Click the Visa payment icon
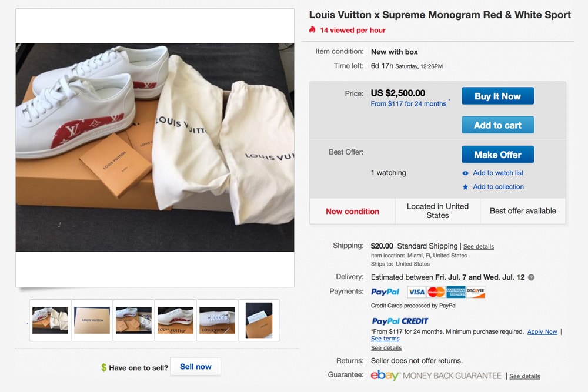The height and width of the screenshot is (392, 588). (417, 292)
